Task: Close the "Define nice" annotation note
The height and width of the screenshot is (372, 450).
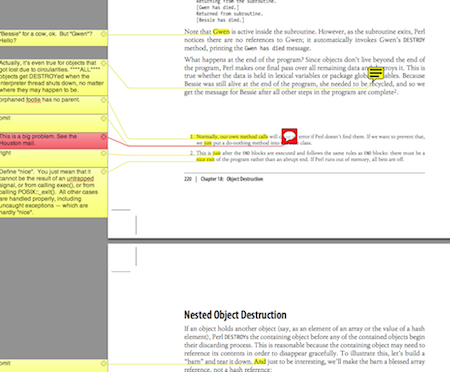Action: (104, 172)
